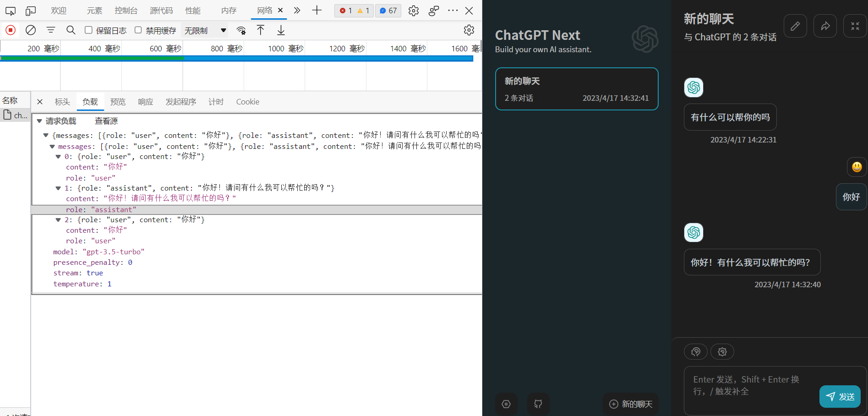Open the prompt mask icon above input
The width and height of the screenshot is (868, 416).
[696, 352]
